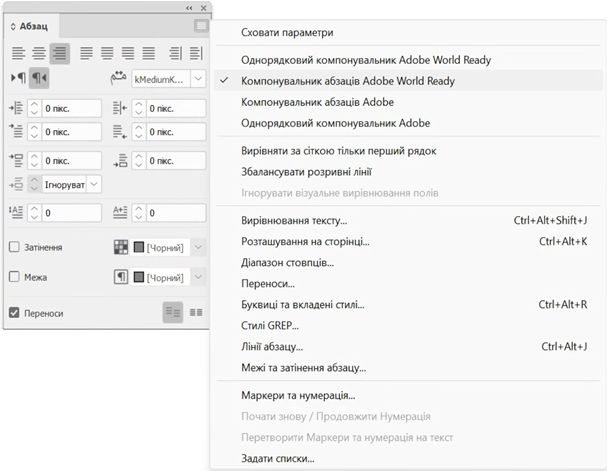Click Затінення black color swatch
This screenshot has width=607, height=471.
pos(139,247)
